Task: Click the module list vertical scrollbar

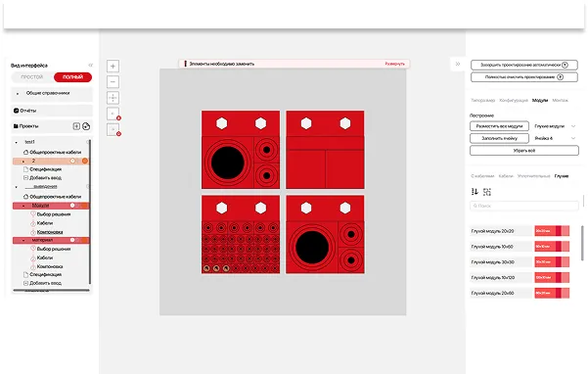Action: (x=582, y=242)
